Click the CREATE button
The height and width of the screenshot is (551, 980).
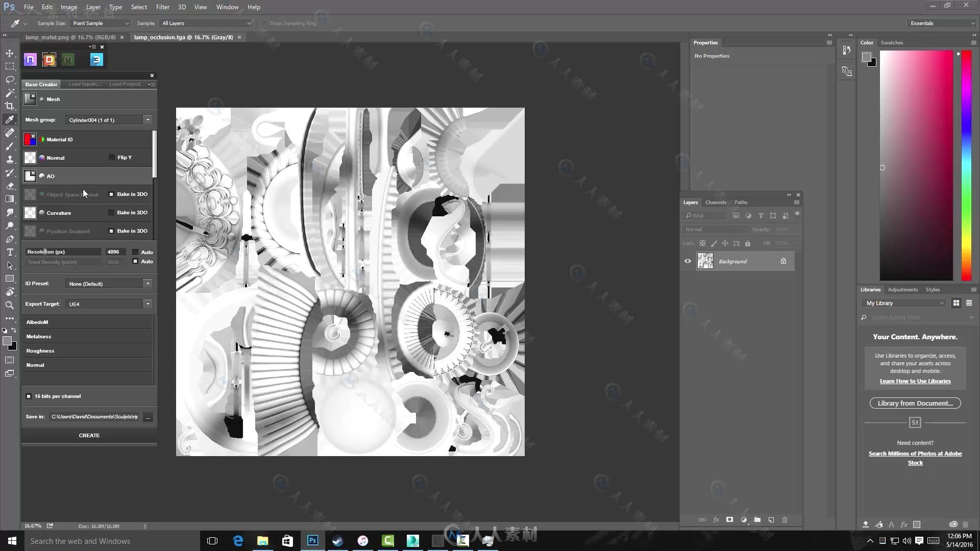click(89, 435)
